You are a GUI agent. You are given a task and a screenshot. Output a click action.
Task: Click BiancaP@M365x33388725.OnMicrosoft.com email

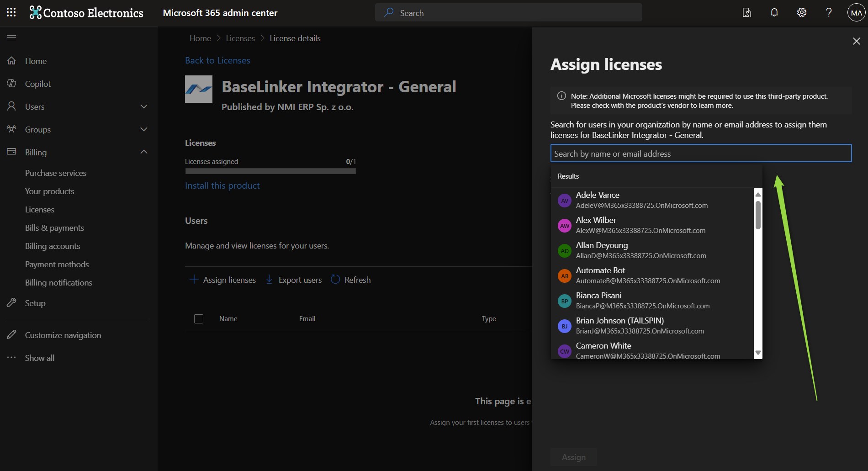(643, 306)
